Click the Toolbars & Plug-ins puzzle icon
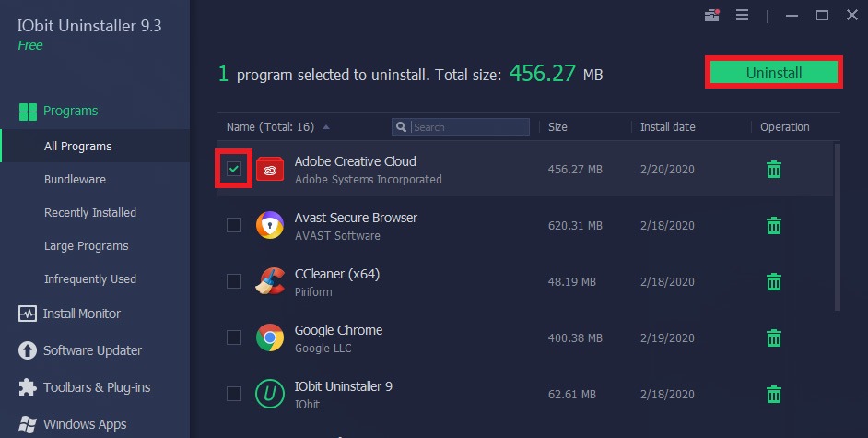This screenshot has width=868, height=438. click(28, 387)
